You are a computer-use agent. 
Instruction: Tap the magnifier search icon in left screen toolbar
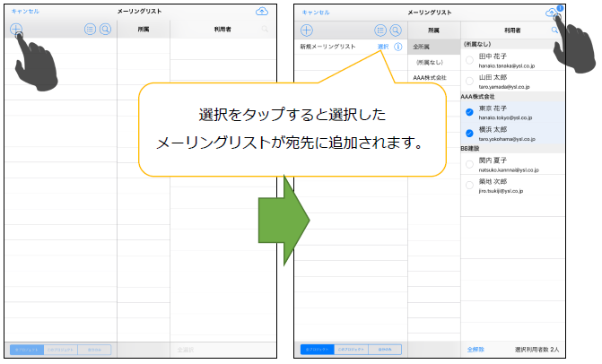[106, 30]
